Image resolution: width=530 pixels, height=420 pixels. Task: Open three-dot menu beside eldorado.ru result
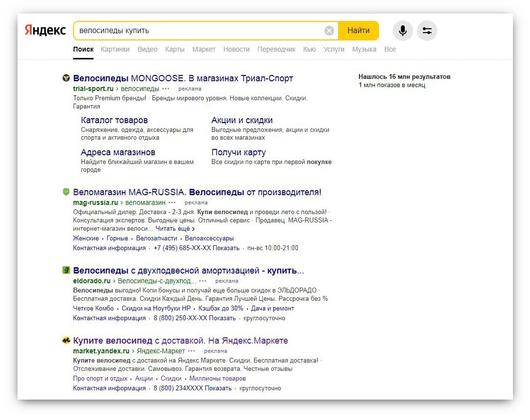tap(203, 281)
